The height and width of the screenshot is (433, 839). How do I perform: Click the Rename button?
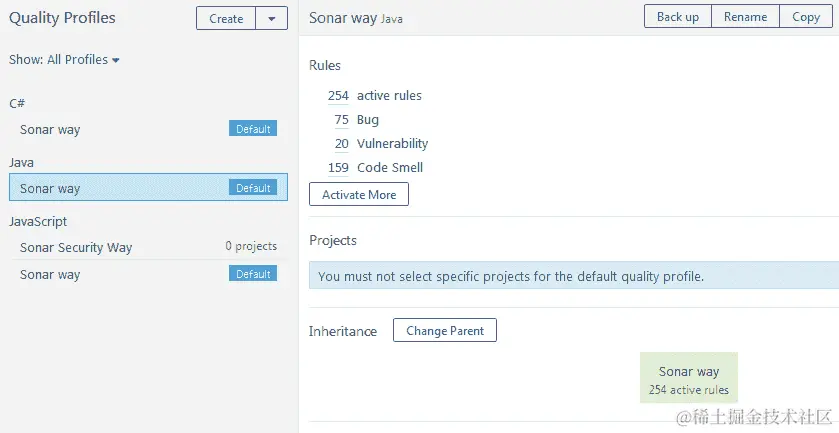click(x=745, y=17)
